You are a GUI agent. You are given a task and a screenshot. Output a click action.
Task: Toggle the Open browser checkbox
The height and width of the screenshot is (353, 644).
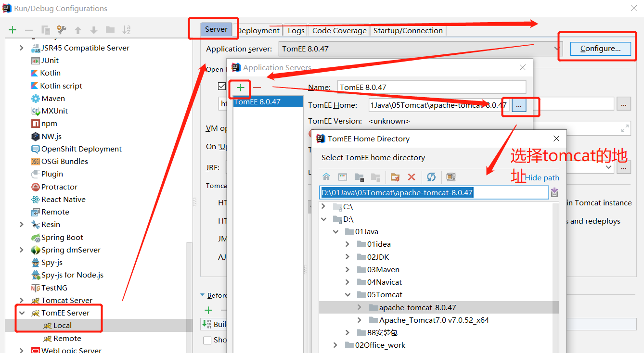click(221, 86)
